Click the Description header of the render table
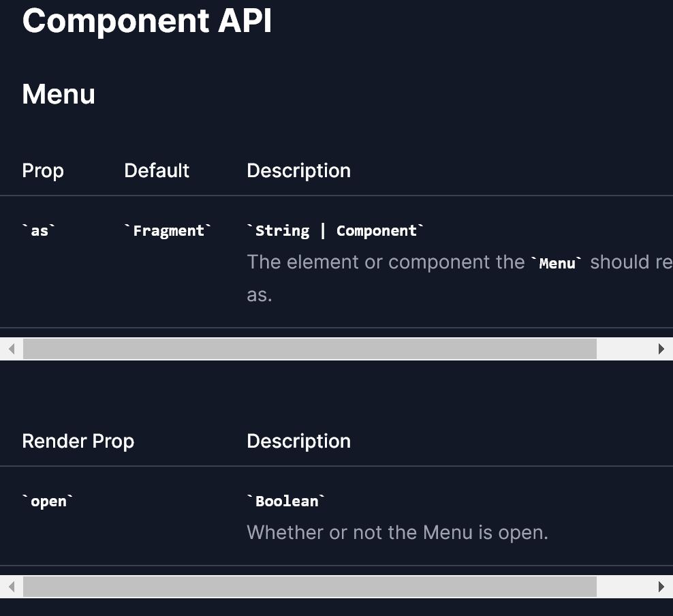 [x=298, y=441]
